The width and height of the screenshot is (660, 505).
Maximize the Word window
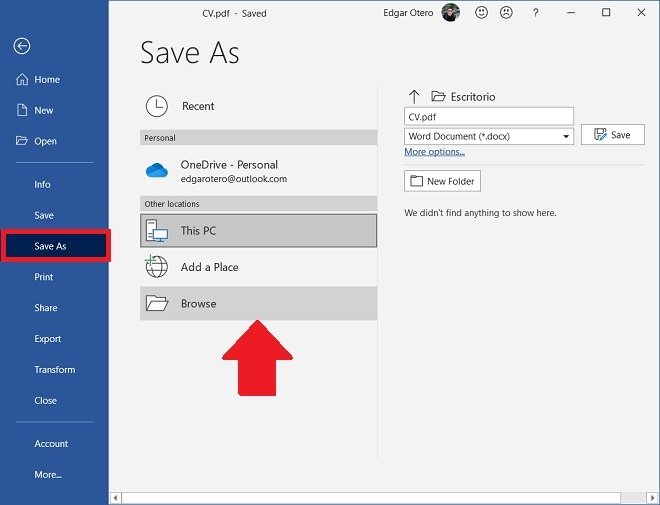click(606, 13)
